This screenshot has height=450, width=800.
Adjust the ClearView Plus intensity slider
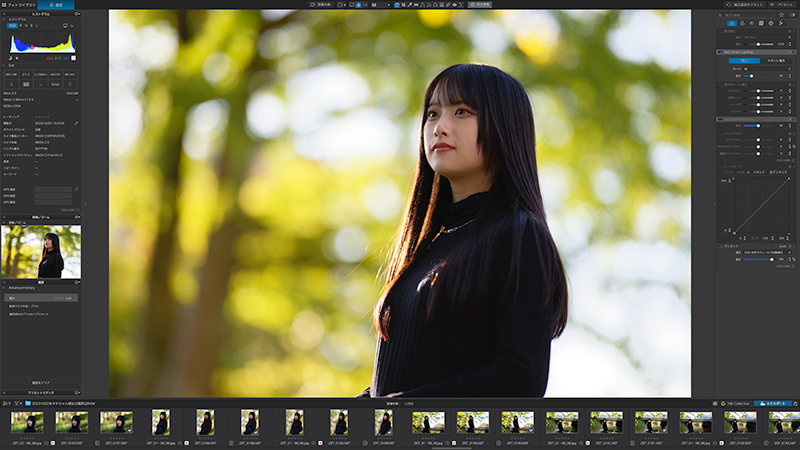point(759,126)
